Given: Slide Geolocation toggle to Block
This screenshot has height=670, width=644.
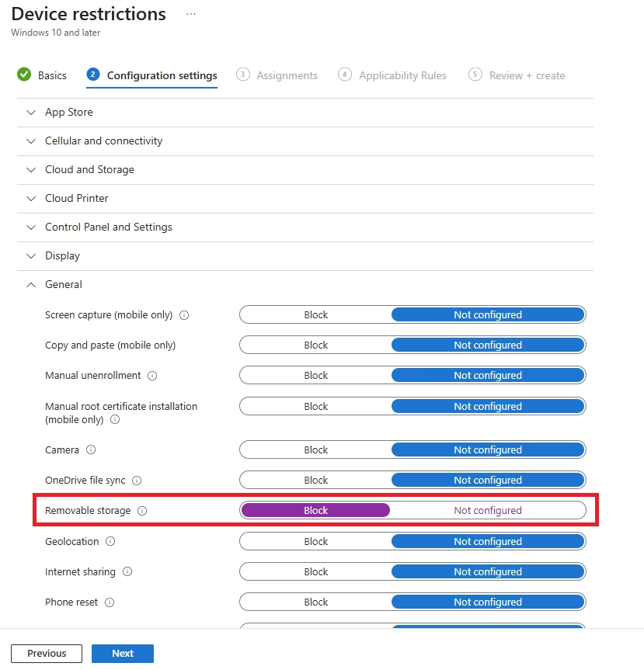Looking at the screenshot, I should click(x=316, y=541).
